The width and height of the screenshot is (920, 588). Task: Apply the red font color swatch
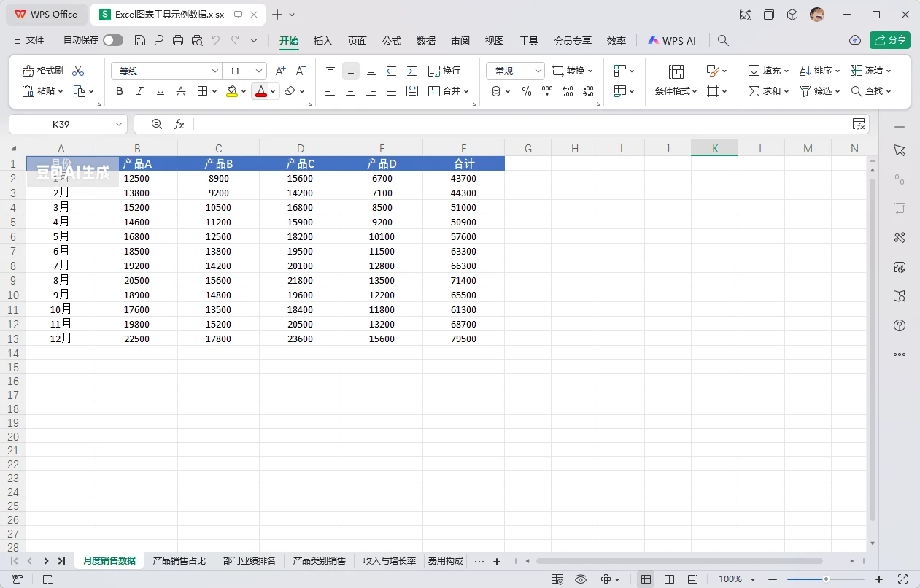260,91
